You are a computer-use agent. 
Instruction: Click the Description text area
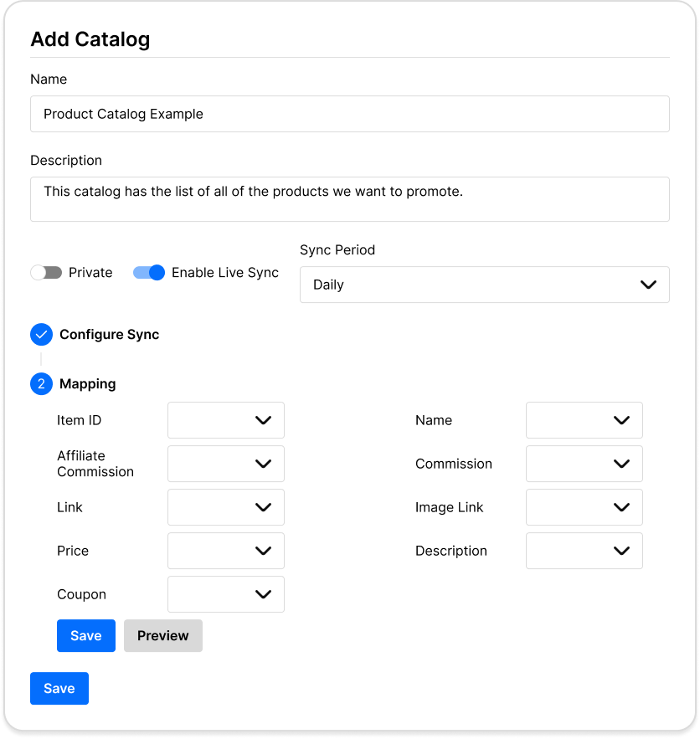(350, 199)
